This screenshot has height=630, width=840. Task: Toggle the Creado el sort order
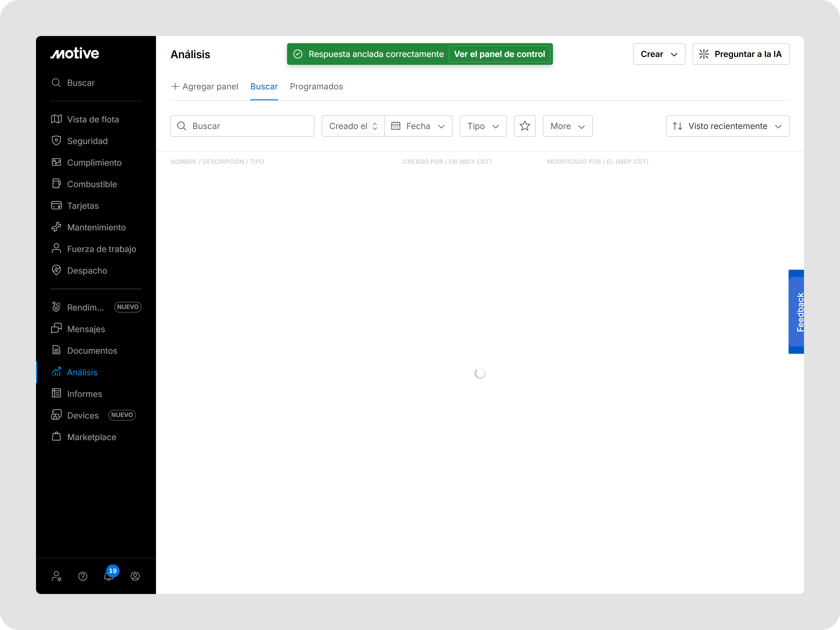[352, 126]
